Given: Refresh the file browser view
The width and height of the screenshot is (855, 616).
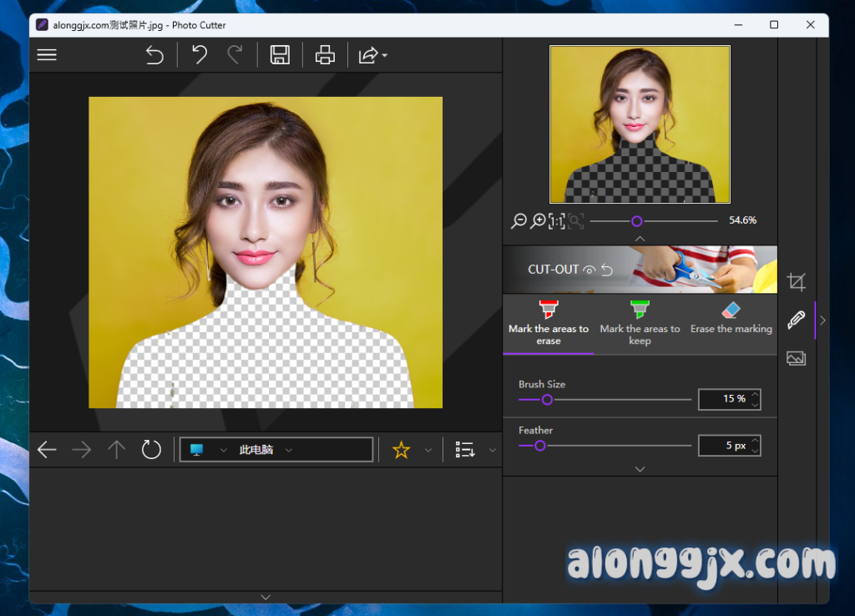Looking at the screenshot, I should pyautogui.click(x=151, y=450).
